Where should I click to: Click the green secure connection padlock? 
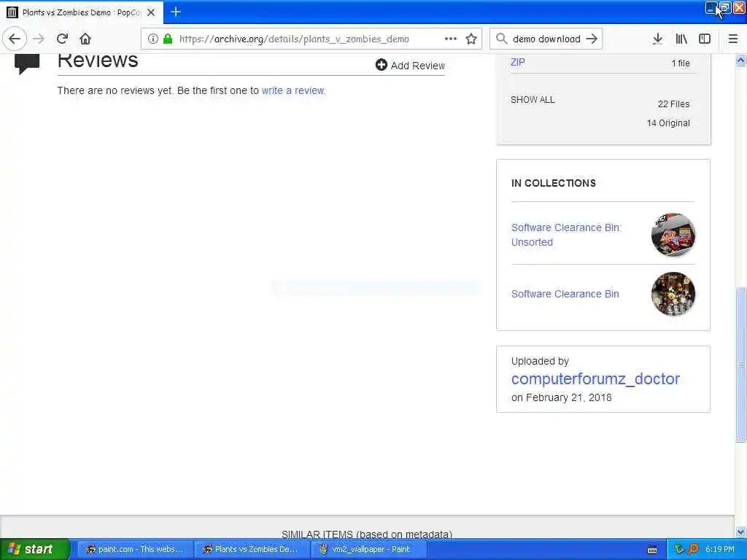coord(168,39)
